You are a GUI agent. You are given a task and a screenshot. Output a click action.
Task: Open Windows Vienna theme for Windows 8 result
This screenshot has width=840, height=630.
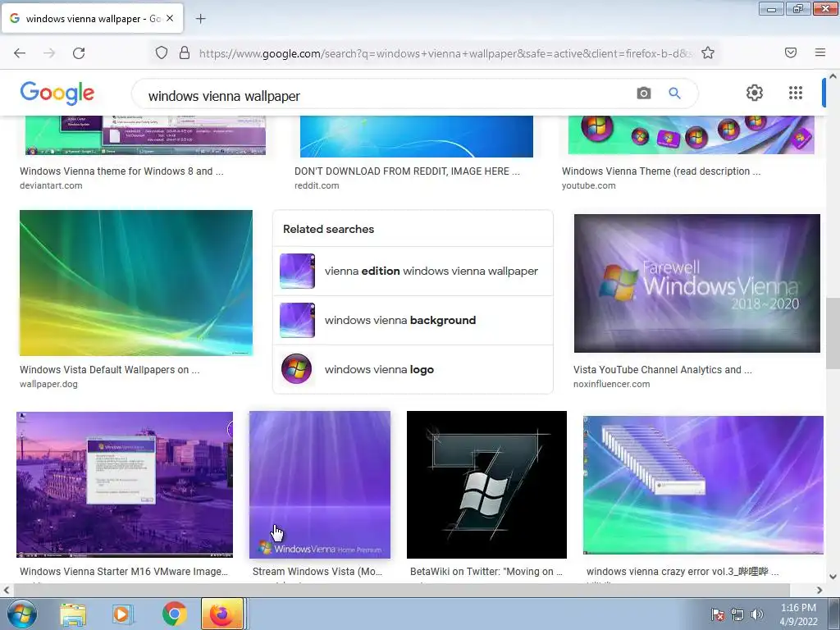click(121, 171)
